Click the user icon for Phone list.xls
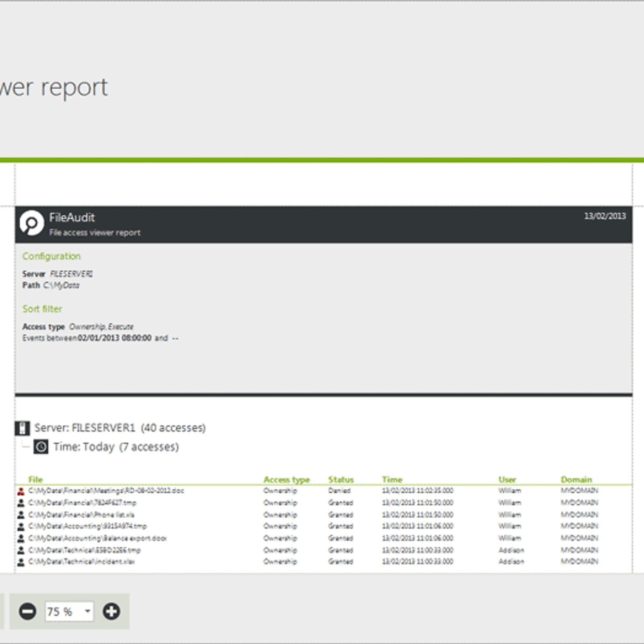The height and width of the screenshot is (644, 644). pyautogui.click(x=21, y=515)
